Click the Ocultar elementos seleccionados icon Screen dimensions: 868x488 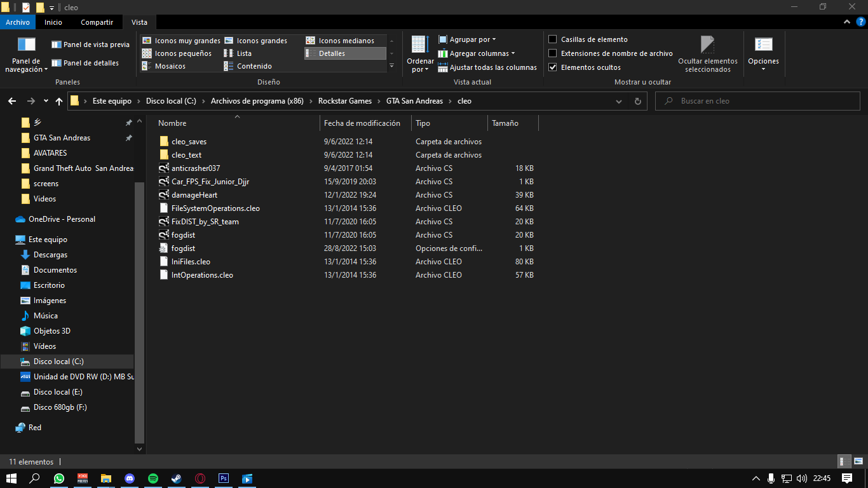707,44
